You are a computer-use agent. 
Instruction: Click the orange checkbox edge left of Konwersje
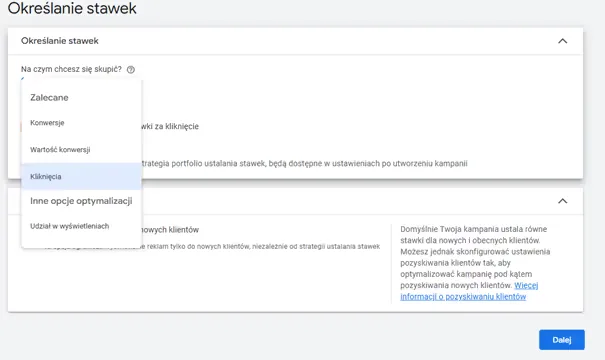coord(21,127)
